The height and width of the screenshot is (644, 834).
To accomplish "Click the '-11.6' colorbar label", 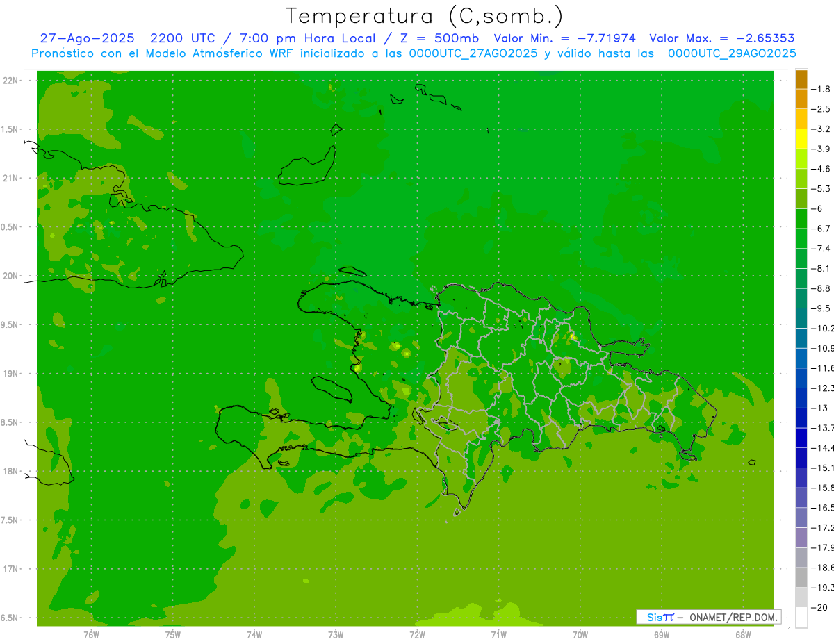I will (823, 368).
